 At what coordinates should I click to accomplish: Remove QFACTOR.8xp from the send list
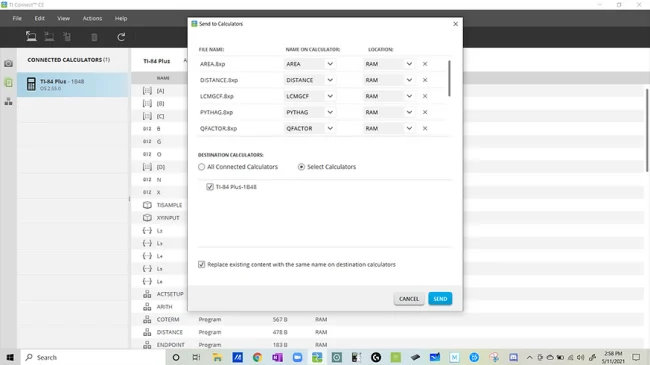pos(425,129)
